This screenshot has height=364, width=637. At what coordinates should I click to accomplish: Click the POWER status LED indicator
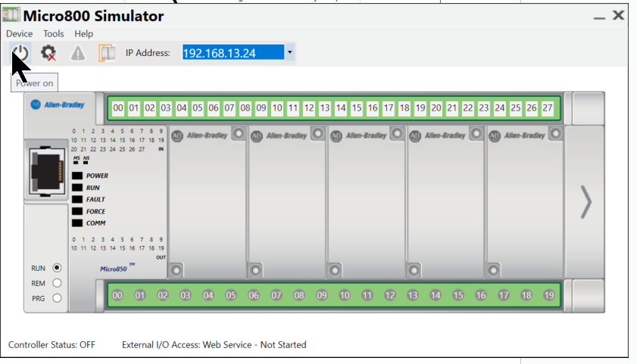[77, 176]
